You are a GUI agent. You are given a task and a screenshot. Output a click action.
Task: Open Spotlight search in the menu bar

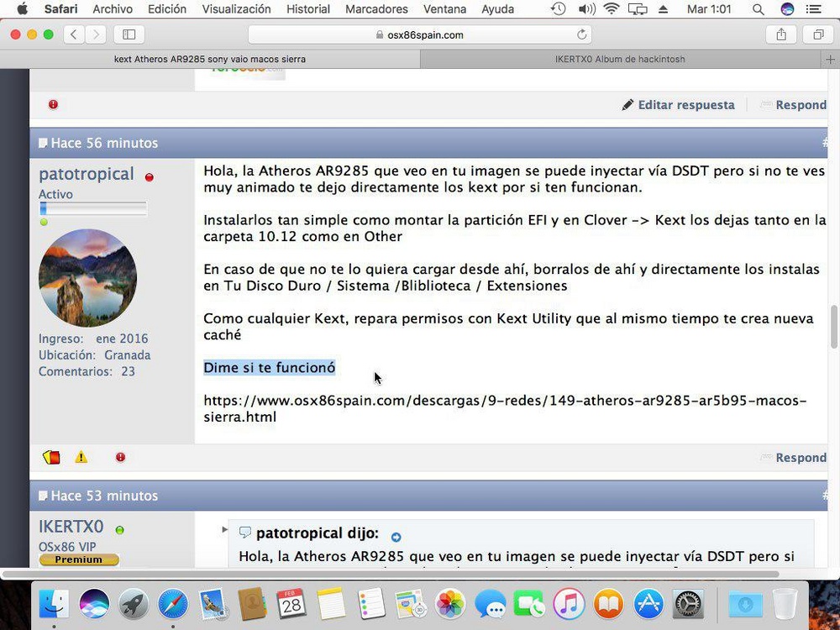pyautogui.click(x=758, y=9)
